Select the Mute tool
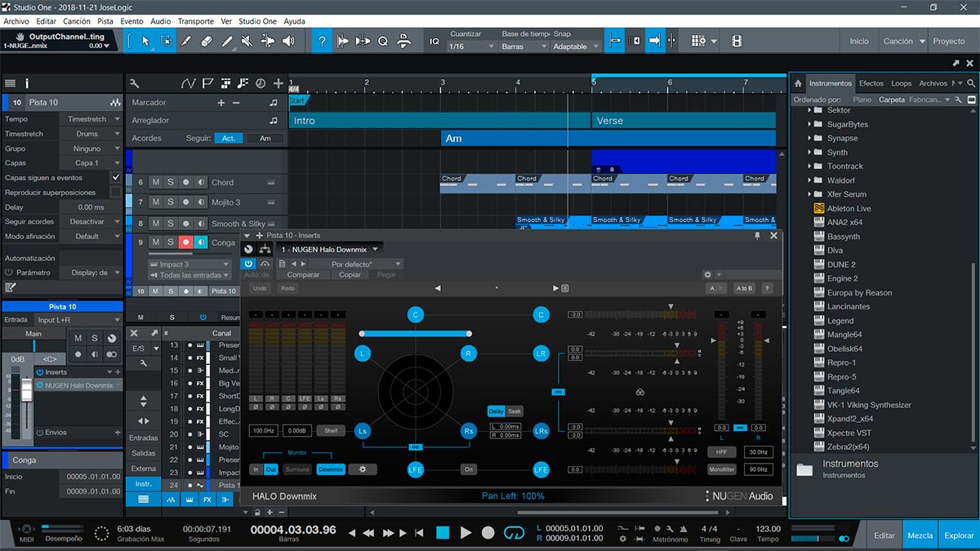Image resolution: width=980 pixels, height=551 pixels. [x=247, y=41]
